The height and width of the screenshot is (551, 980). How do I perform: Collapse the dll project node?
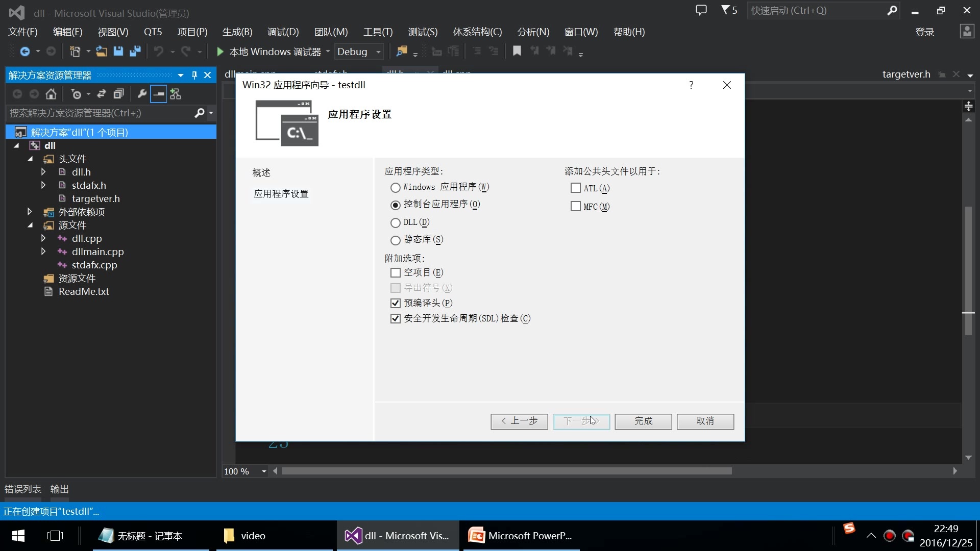coord(16,145)
